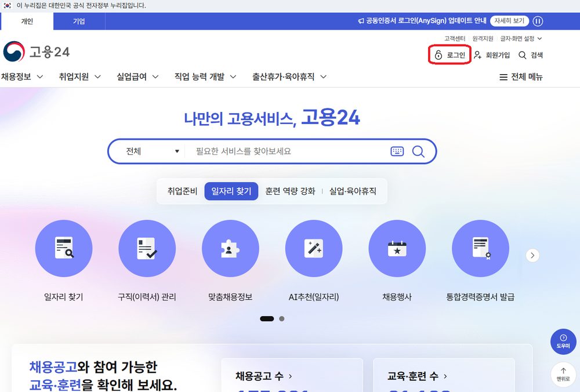Switch to the 기업 tab
The height and width of the screenshot is (392, 580).
coord(79,21)
